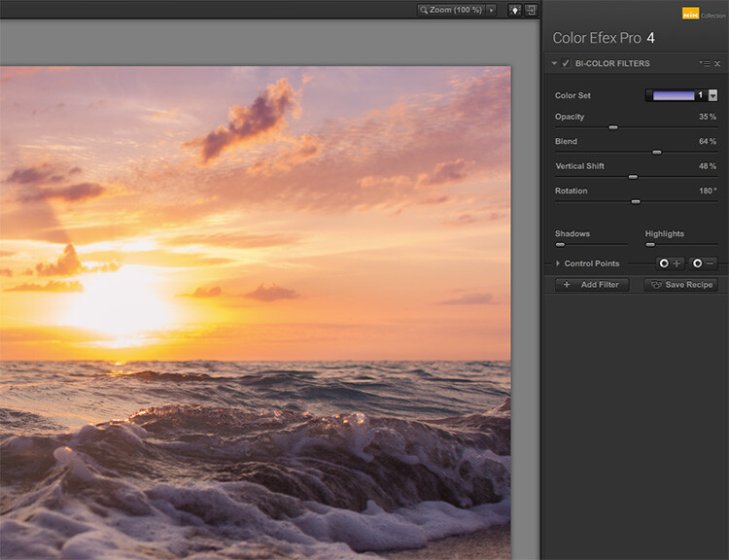The width and height of the screenshot is (729, 560).
Task: Open the zoom level arrow menu
Action: click(492, 10)
